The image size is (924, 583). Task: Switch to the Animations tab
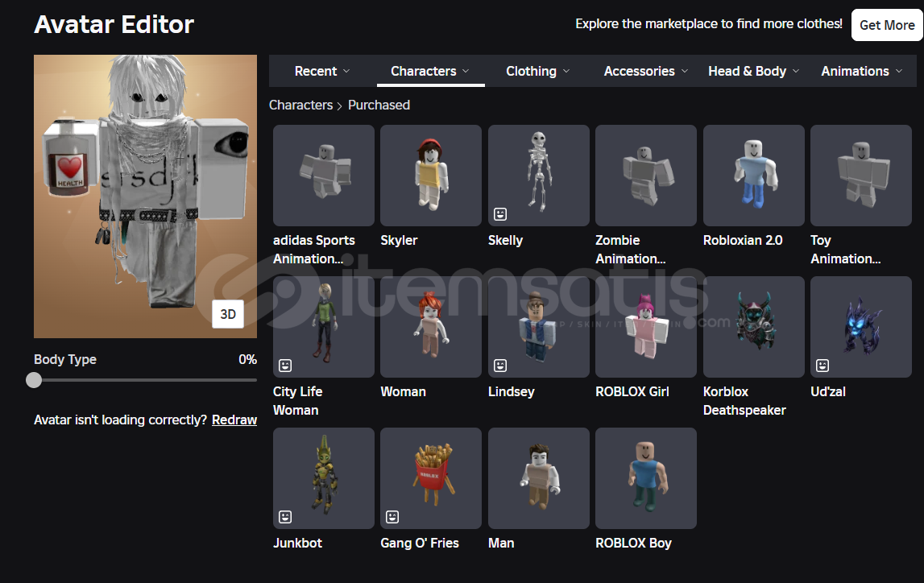tap(861, 71)
